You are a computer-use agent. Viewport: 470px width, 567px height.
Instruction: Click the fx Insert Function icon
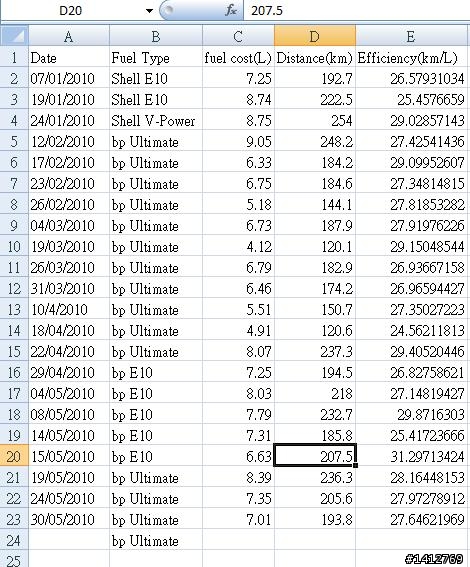coord(230,10)
